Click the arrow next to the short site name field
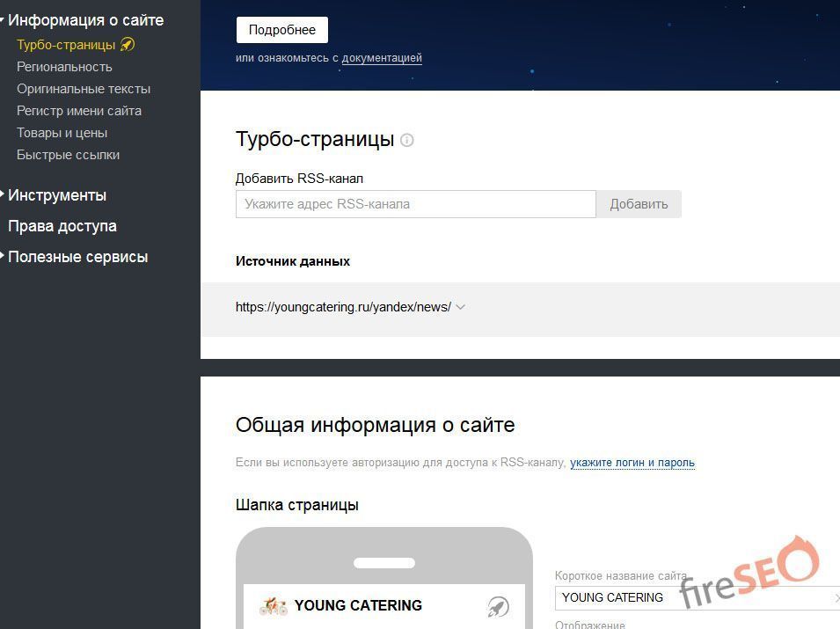 (836, 597)
